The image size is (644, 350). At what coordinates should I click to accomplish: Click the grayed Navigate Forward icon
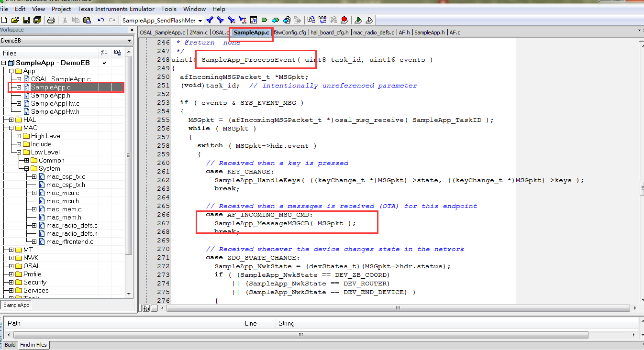[298, 20]
